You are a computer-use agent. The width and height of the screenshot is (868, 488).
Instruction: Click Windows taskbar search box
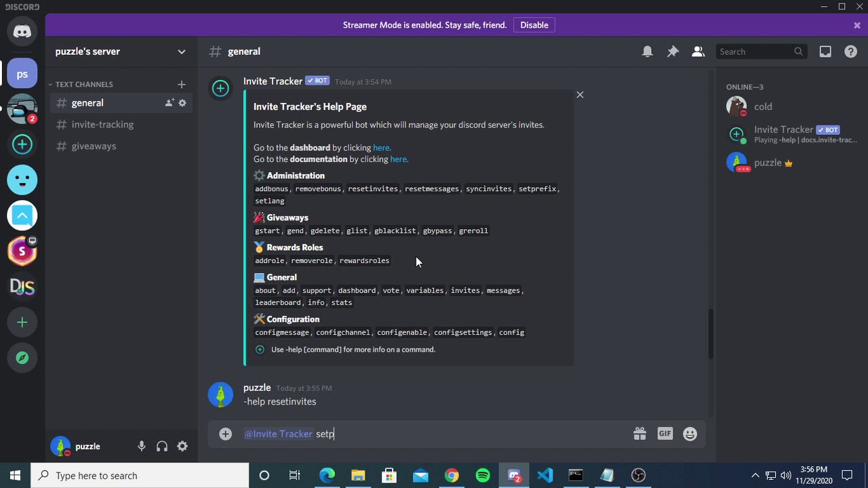click(139, 476)
